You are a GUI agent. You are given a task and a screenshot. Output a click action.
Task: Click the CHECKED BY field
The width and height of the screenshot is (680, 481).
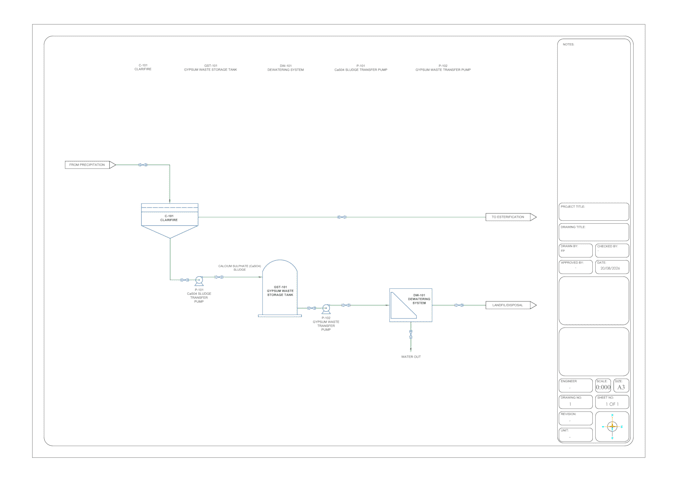coord(612,250)
